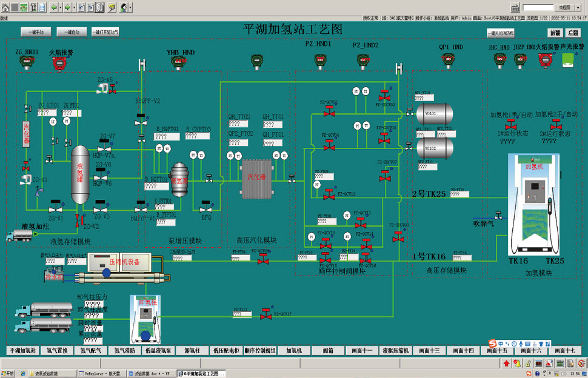Click the user login icon in the toolbar
This screenshot has width=588, height=378.
pyautogui.click(x=123, y=7)
